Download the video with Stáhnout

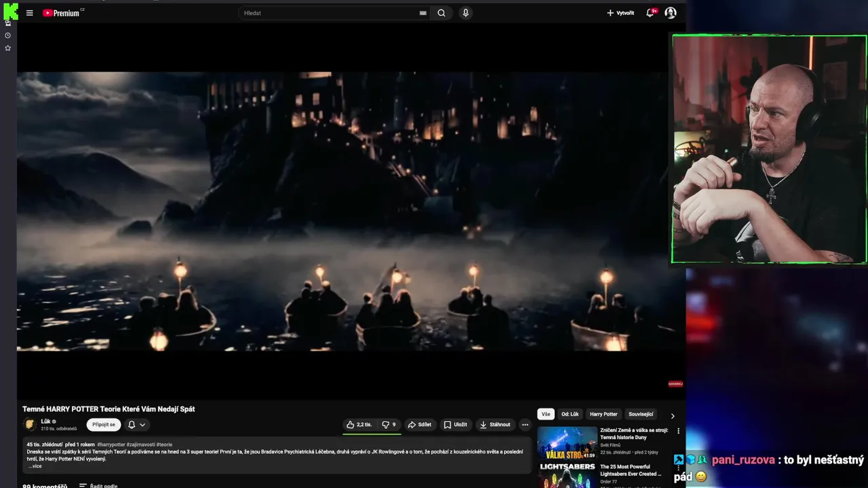(495, 425)
